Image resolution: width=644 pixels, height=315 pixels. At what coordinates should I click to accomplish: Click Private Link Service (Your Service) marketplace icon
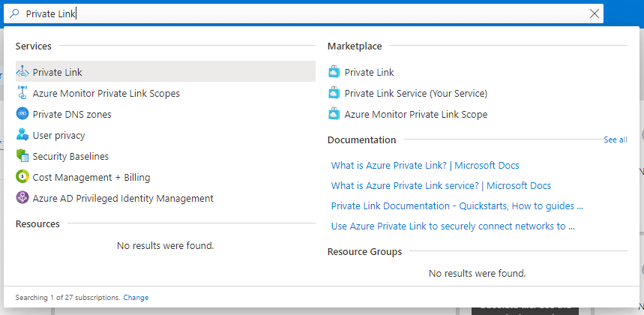(334, 93)
